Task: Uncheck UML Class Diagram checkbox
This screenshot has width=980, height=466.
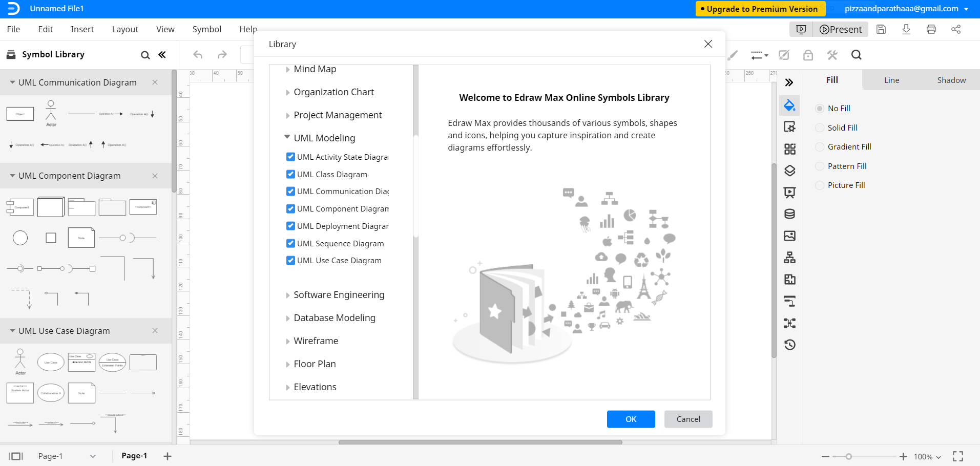Action: 290,174
